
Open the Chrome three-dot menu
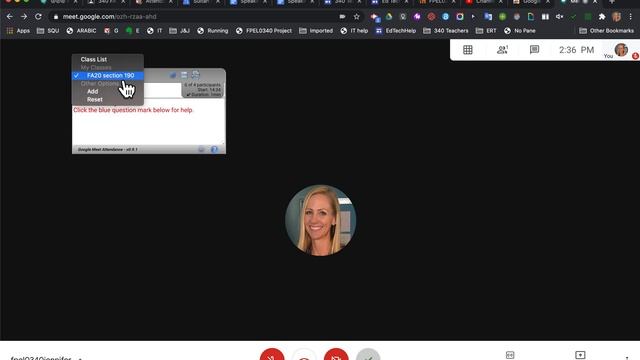click(x=631, y=17)
